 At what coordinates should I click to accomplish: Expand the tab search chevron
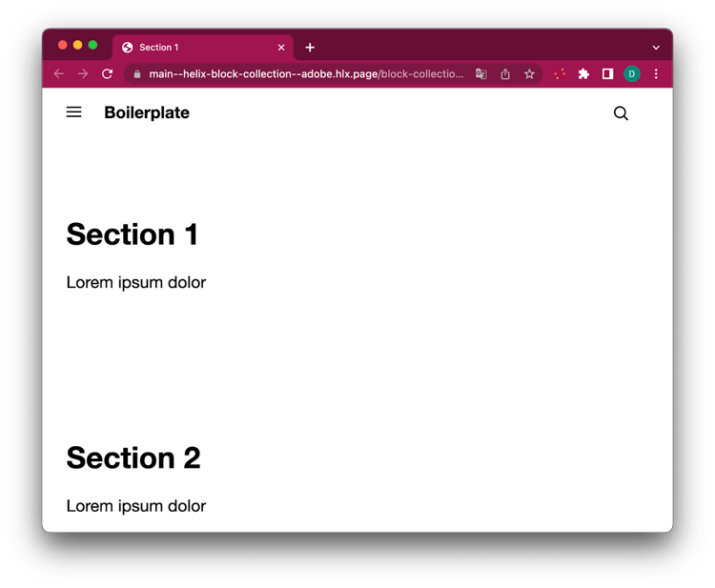pyautogui.click(x=656, y=48)
